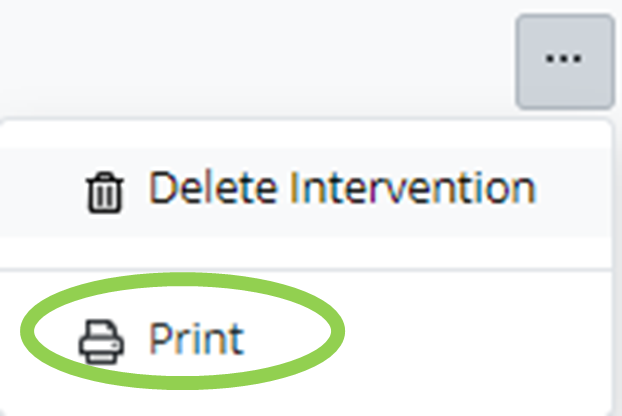Click the printer icon
This screenshot has height=416, width=622.
101,342
